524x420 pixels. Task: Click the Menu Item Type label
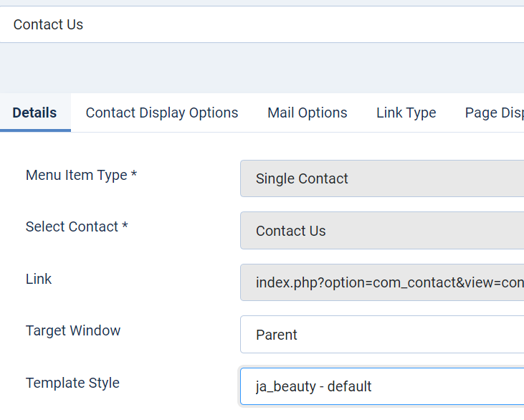point(76,176)
